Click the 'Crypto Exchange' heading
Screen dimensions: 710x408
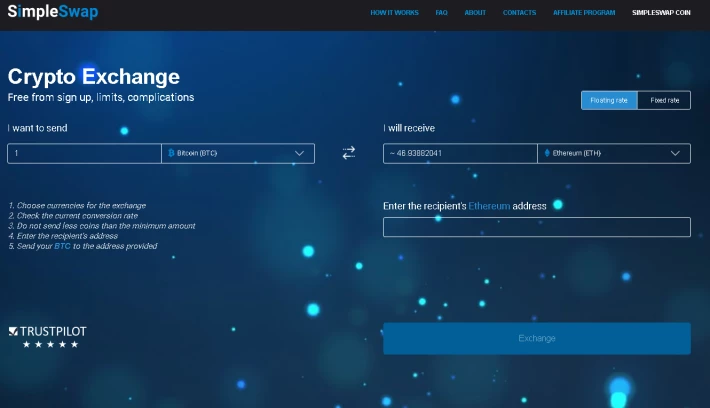94,77
